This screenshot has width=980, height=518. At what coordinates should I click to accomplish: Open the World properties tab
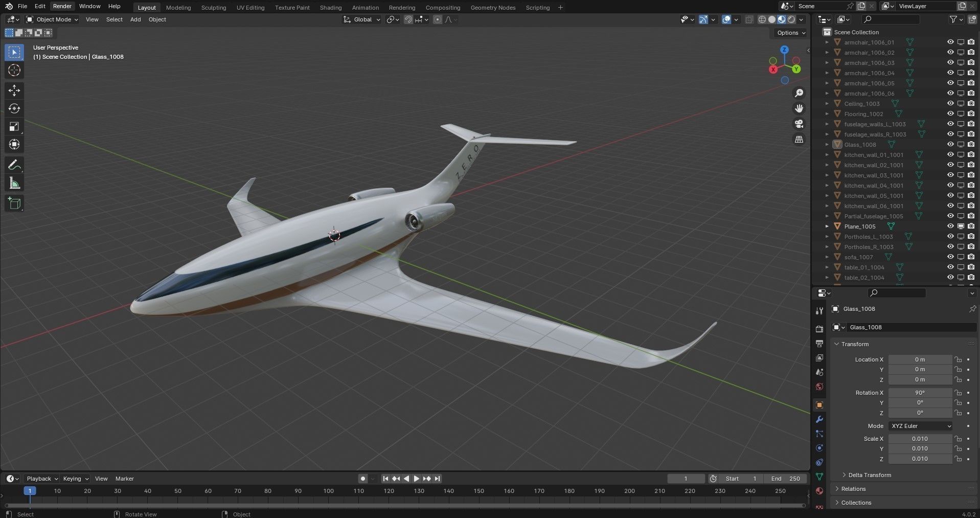tap(819, 386)
